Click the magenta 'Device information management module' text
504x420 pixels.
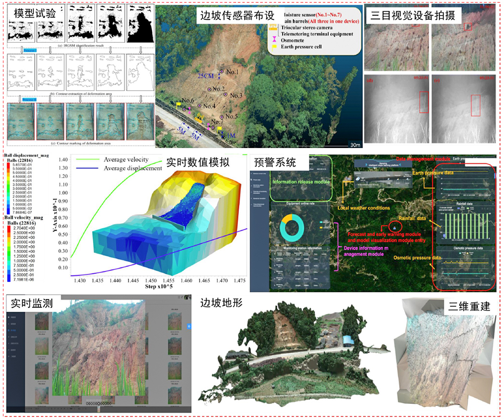(x=366, y=251)
